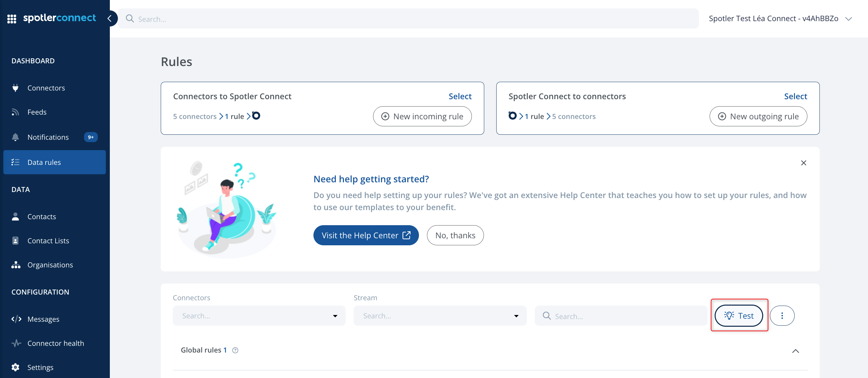Collapse the sidebar with the arrow button
Image resolution: width=868 pixels, height=378 pixels.
[x=110, y=18]
